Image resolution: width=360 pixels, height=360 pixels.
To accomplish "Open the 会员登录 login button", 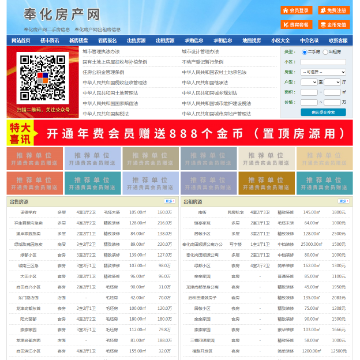I will (x=296, y=10).
